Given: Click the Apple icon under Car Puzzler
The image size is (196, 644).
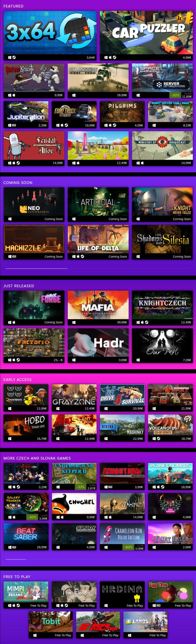Looking at the screenshot, I should coord(110,57).
